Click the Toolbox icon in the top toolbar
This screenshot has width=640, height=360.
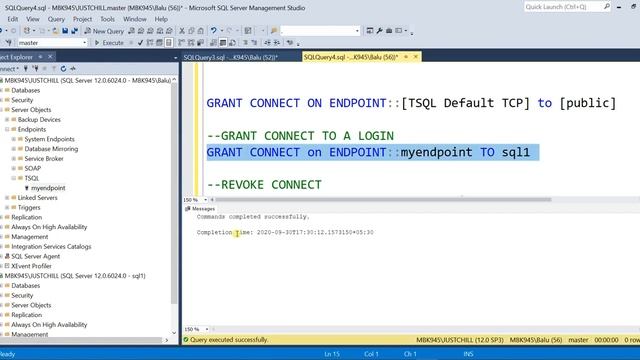coord(389,31)
